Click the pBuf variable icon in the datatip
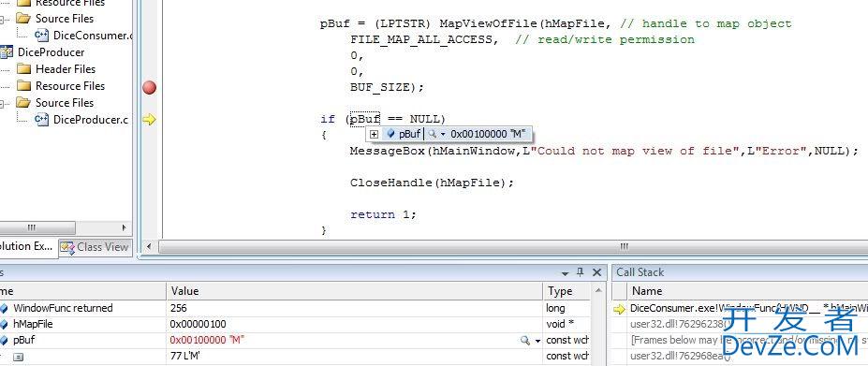 [390, 134]
